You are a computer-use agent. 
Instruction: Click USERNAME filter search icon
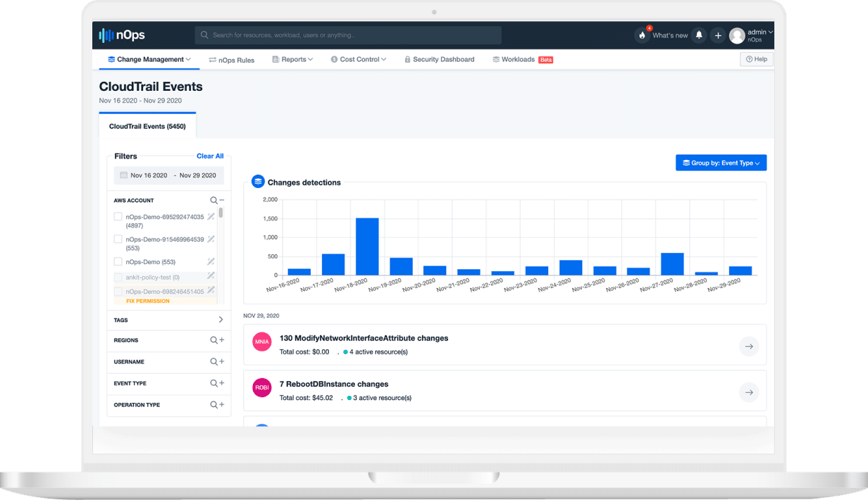click(213, 362)
